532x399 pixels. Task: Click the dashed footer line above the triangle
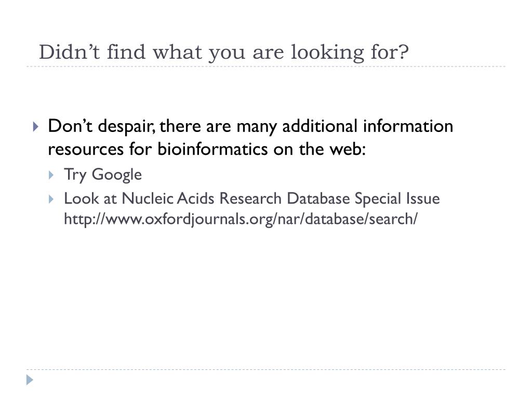(x=266, y=369)
